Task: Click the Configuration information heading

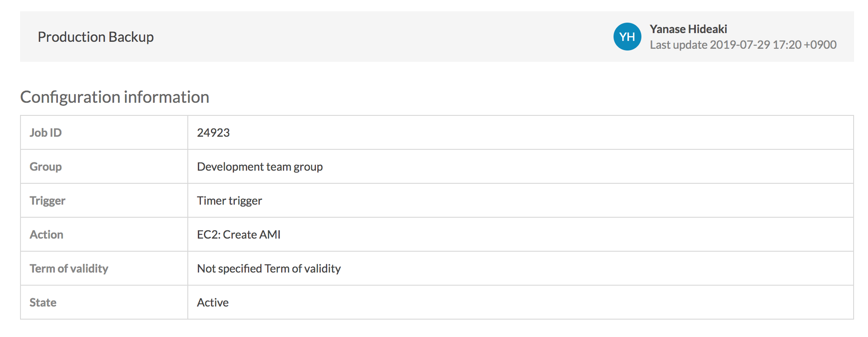Action: point(115,97)
